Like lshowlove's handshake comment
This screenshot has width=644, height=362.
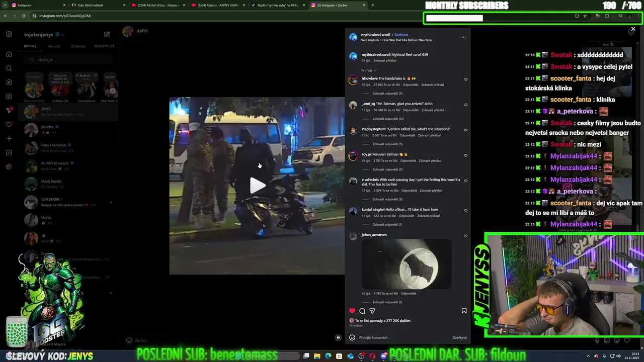[465, 79]
